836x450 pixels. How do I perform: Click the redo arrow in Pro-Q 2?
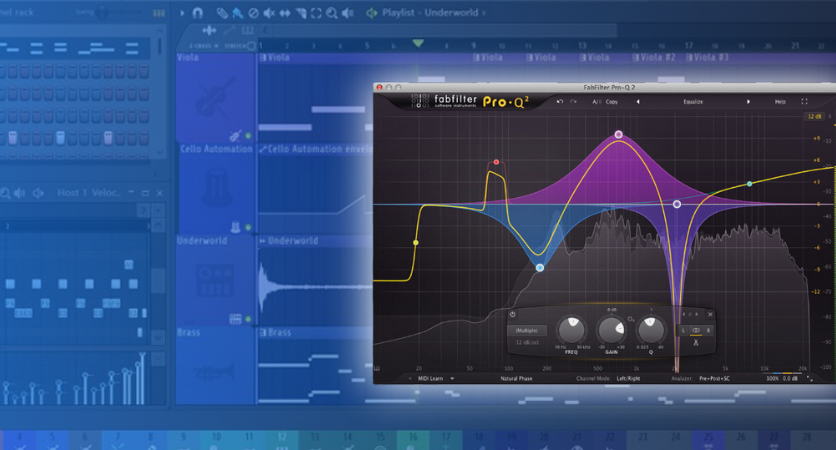click(573, 102)
